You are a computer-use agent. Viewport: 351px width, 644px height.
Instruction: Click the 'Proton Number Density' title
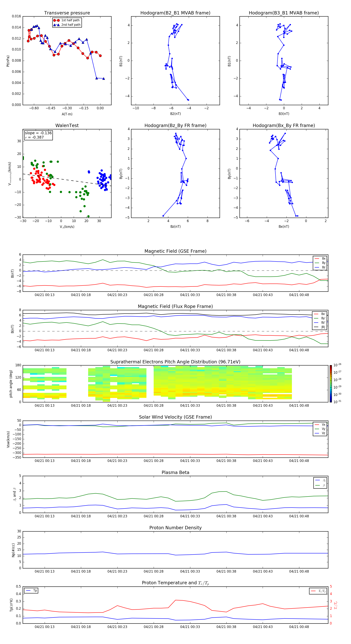175,528
